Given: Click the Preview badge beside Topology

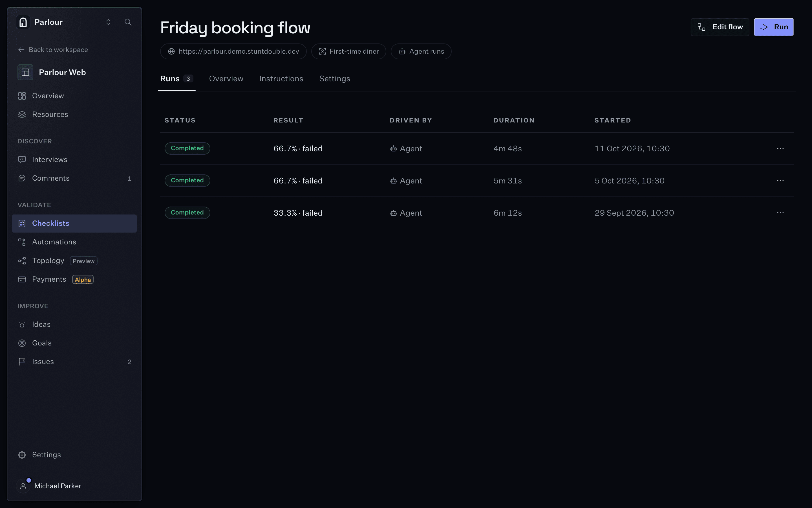Looking at the screenshot, I should [x=83, y=261].
